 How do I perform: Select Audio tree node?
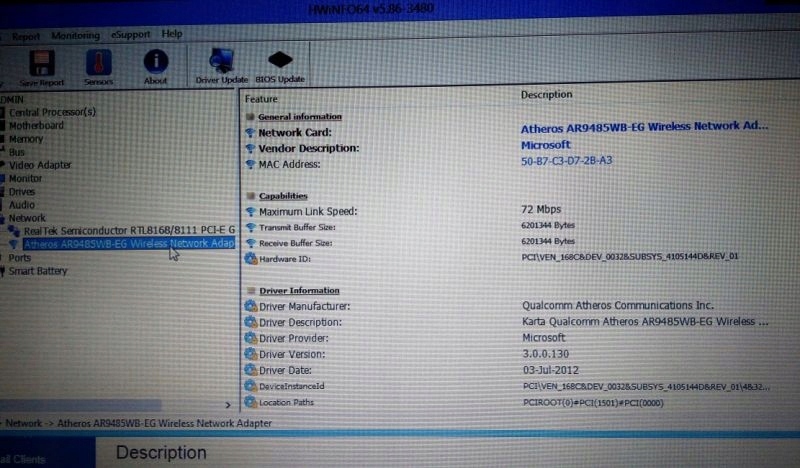(x=21, y=205)
